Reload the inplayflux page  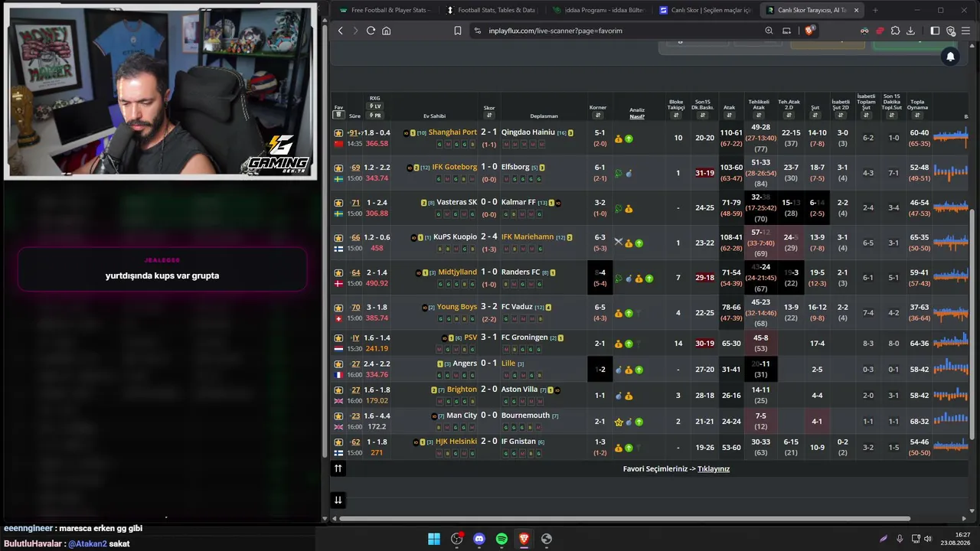[x=371, y=31]
